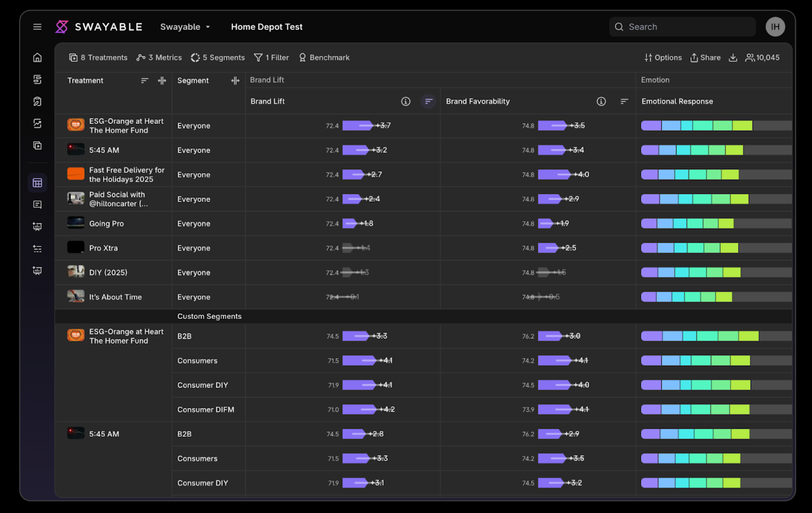The width and height of the screenshot is (812, 513).
Task: Toggle Brand Favorability column sort
Action: [624, 102]
